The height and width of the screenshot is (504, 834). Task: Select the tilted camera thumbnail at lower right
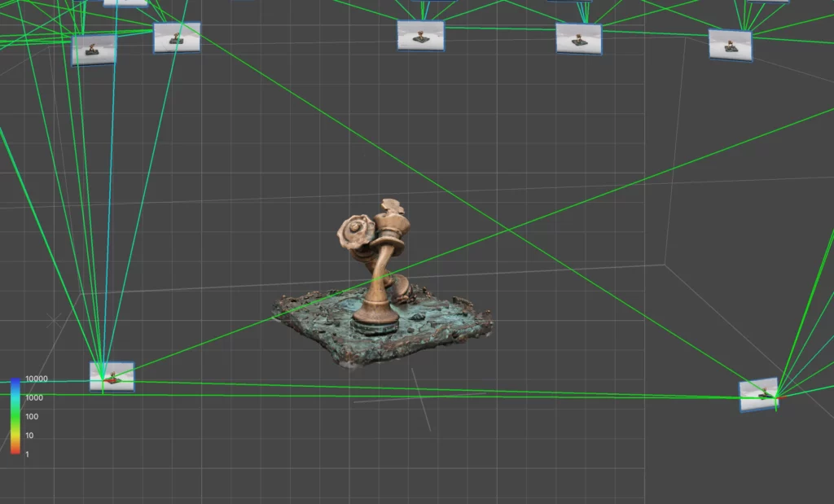pos(759,394)
